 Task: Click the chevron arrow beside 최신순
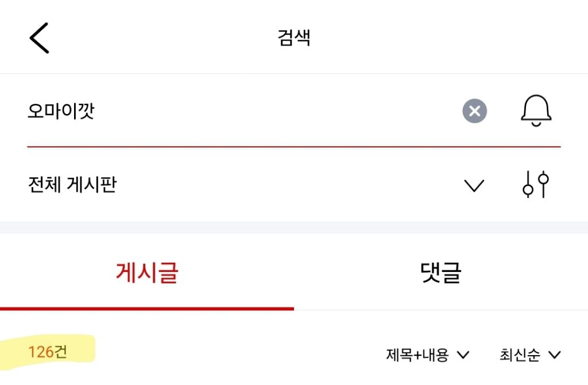coord(555,355)
